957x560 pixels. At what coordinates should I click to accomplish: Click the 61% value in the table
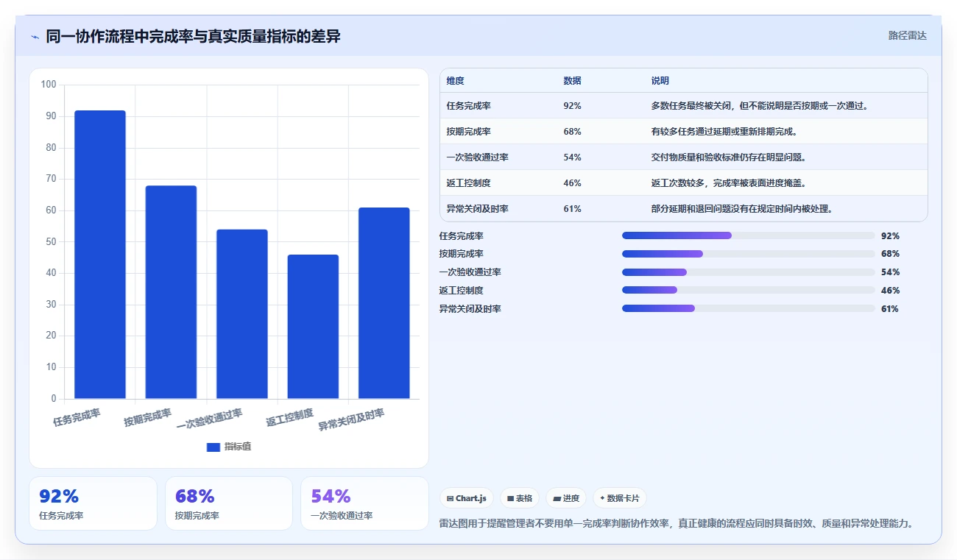[572, 209]
